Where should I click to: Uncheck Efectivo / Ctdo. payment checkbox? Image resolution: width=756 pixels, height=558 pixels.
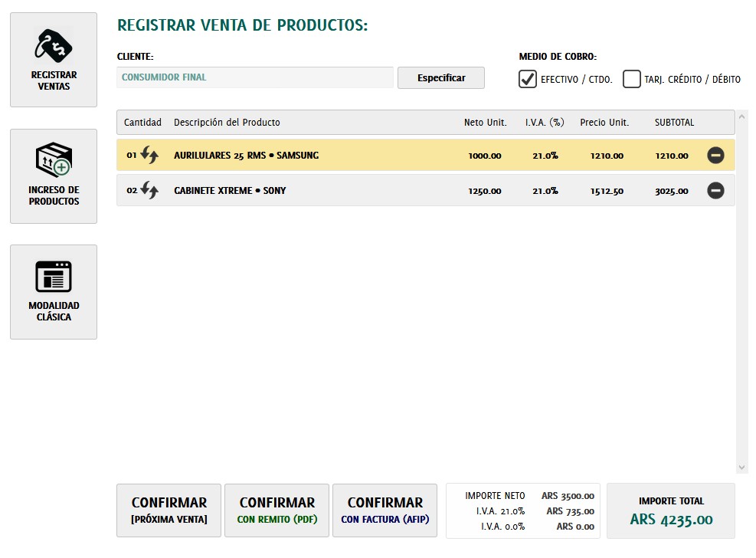(x=528, y=79)
